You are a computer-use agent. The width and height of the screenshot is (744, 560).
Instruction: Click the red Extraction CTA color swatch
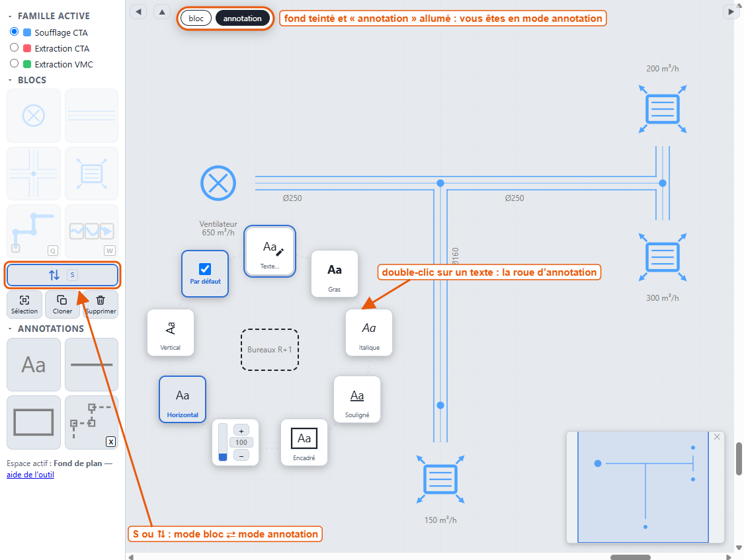27,48
